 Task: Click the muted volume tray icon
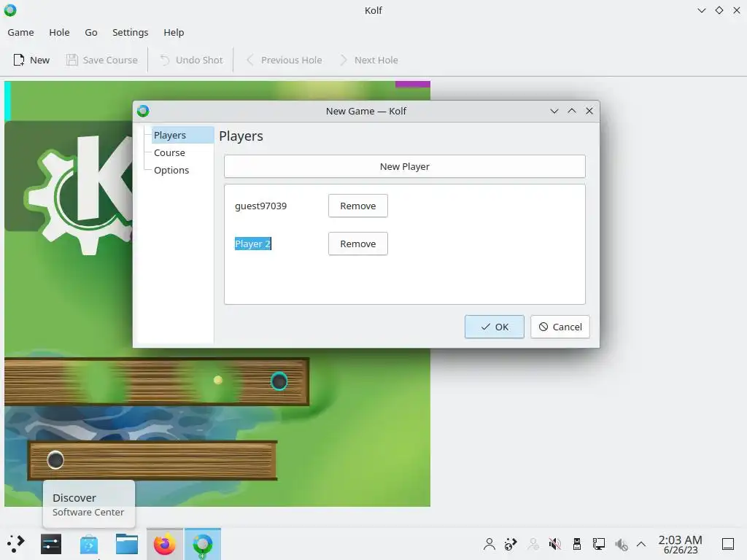pos(554,544)
